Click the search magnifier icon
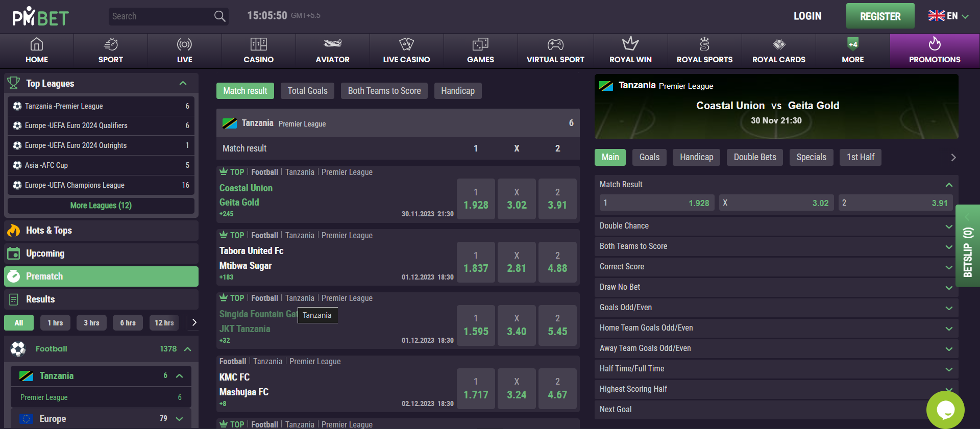The image size is (980, 429). pyautogui.click(x=219, y=16)
